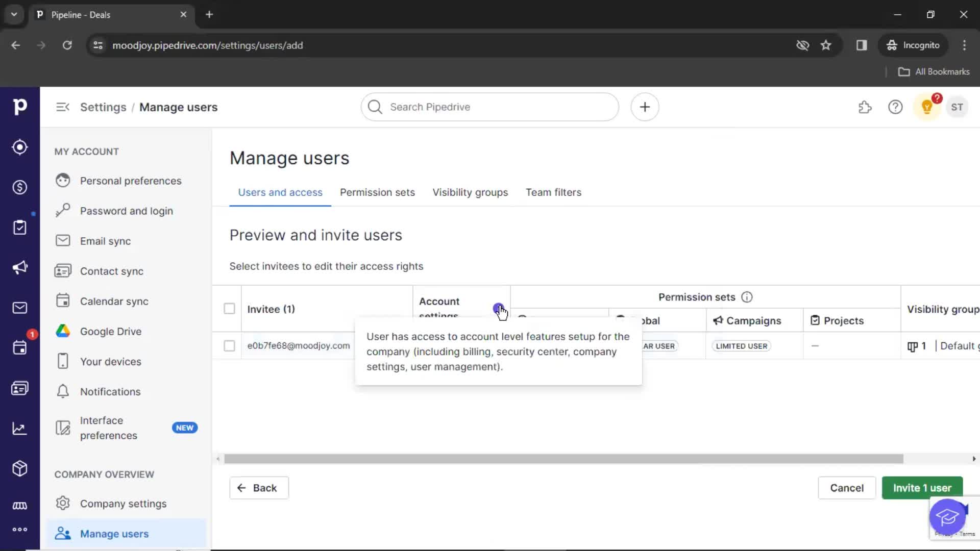
Task: Select the Visibility groups tab
Action: (471, 192)
